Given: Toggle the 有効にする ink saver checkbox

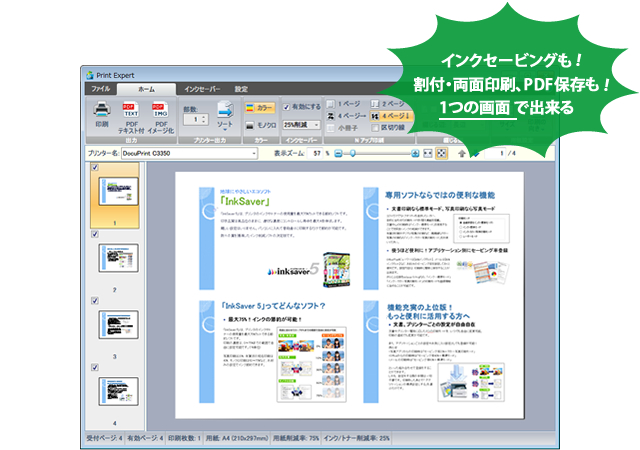Looking at the screenshot, I should pos(287,107).
